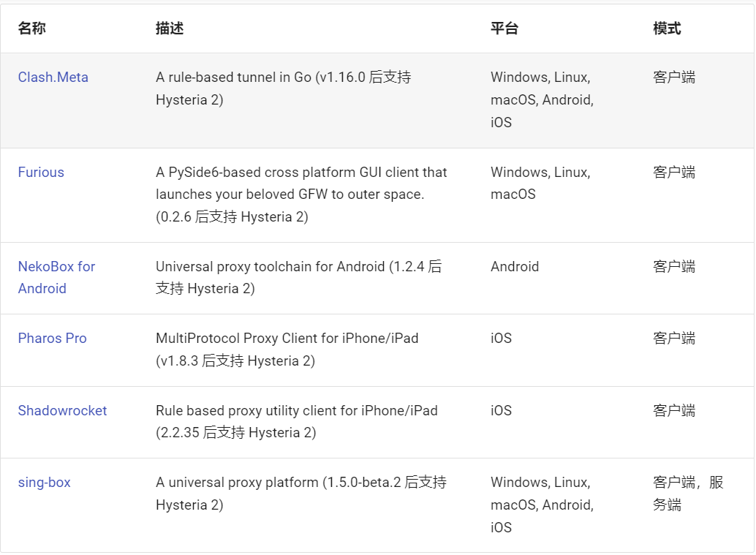Screen dimensions: 756x555
Task: Click the sing-box 'universal proxy platform' description
Action: pyautogui.click(x=301, y=494)
